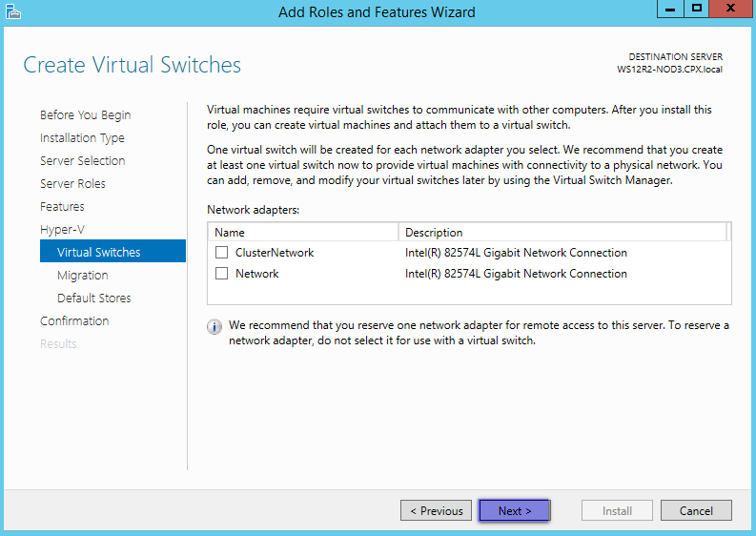The width and height of the screenshot is (756, 536).
Task: Open the Default Stores step
Action: 94,299
